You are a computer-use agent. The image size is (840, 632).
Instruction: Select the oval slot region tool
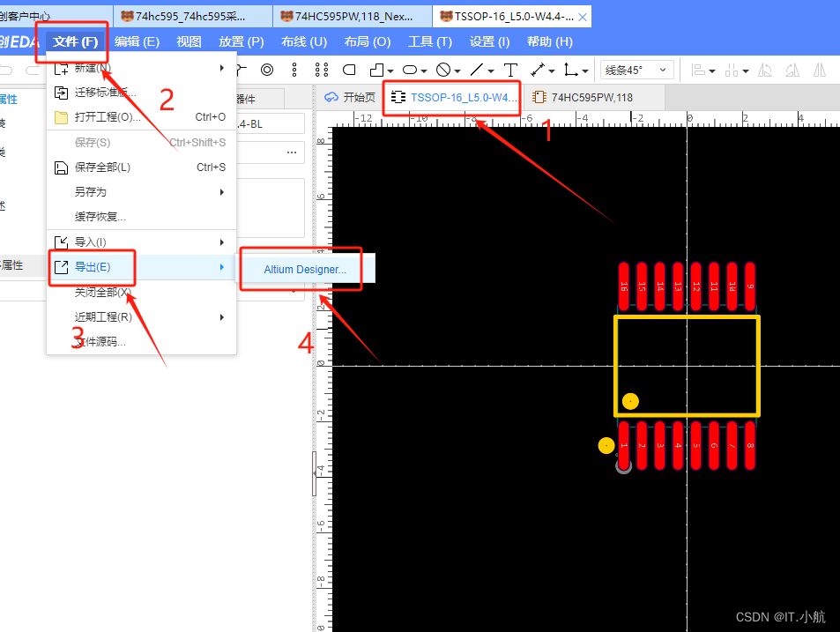pos(410,70)
